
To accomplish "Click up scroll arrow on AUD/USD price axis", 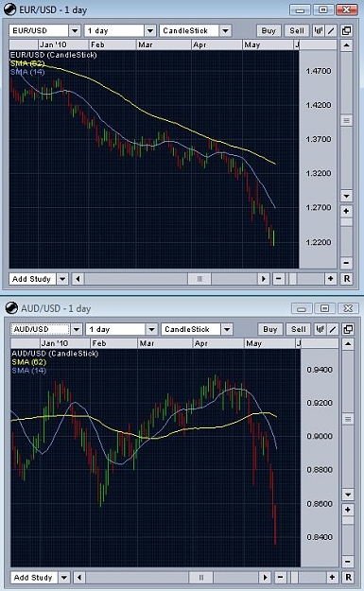I will coord(348,344).
